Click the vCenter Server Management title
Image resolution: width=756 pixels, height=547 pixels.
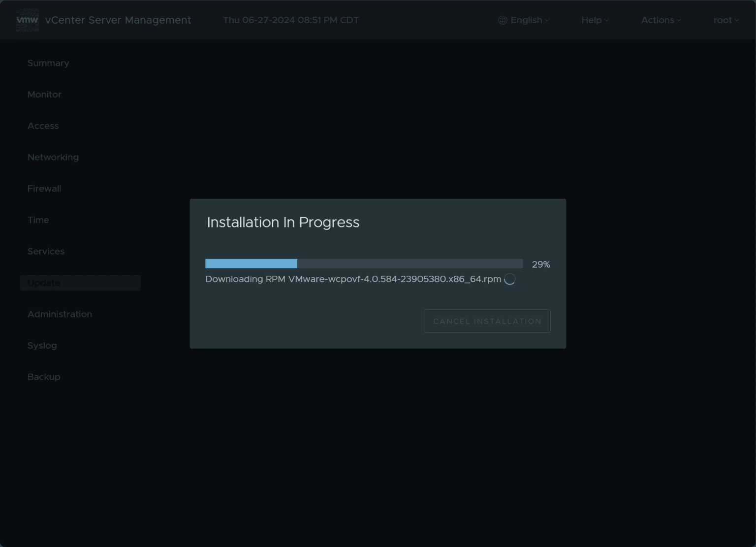(118, 20)
